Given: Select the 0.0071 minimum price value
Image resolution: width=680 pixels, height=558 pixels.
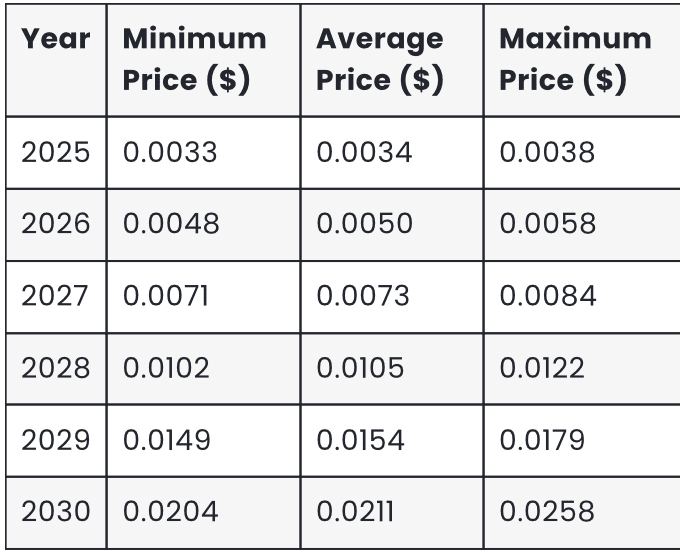Looking at the screenshot, I should click(x=165, y=296).
